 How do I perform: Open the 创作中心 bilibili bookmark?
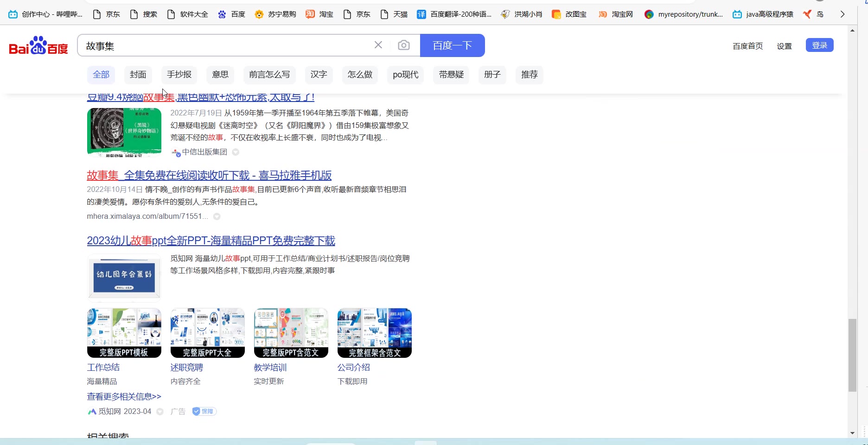click(45, 14)
